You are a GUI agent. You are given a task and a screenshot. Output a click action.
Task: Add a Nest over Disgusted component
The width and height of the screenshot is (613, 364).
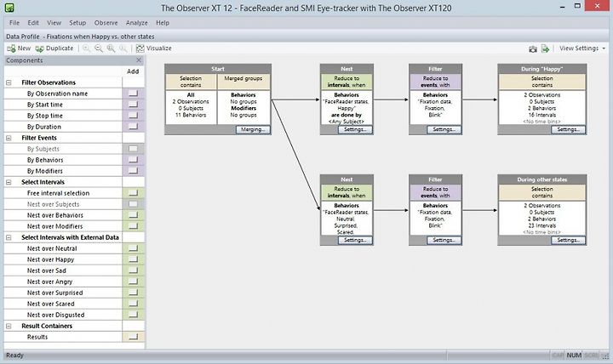(134, 315)
